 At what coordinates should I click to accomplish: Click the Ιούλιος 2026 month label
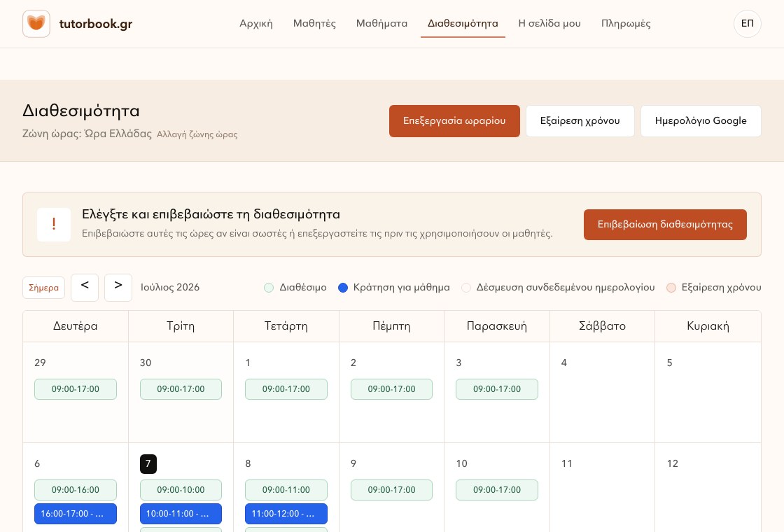tap(170, 288)
